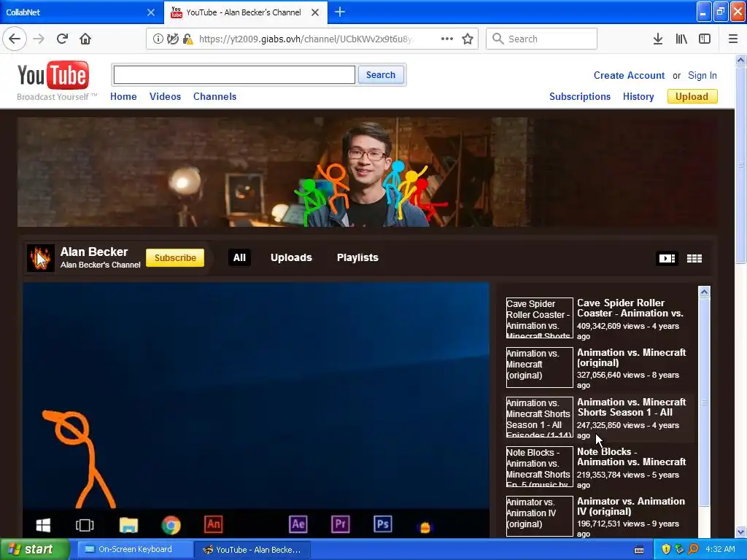Open the Videos navigation link
The width and height of the screenshot is (747, 560).
click(165, 96)
